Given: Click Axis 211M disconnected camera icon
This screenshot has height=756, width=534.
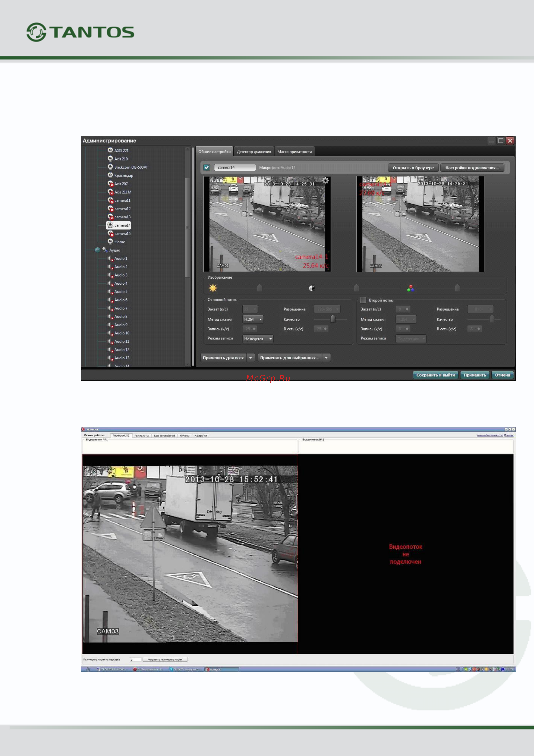Looking at the screenshot, I should point(111,192).
